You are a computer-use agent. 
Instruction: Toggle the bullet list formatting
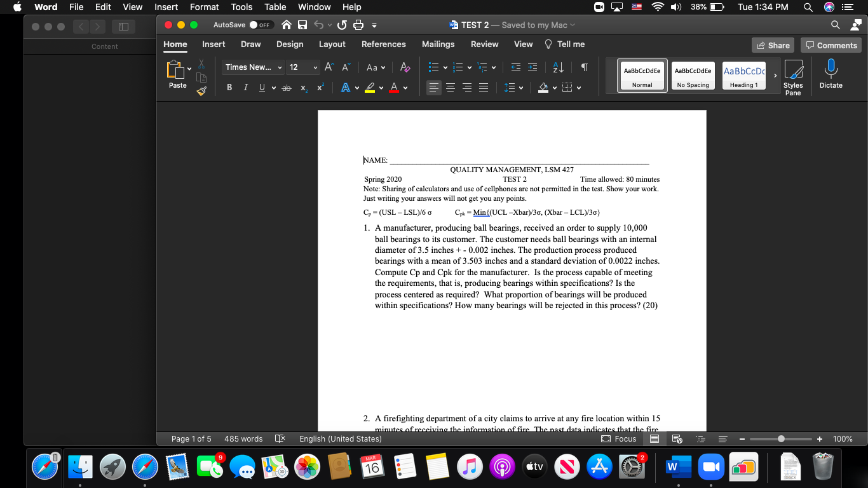click(432, 67)
